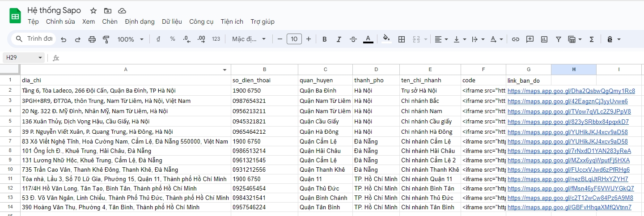
Task: Open vertical align dropdown
Action: 460,39
